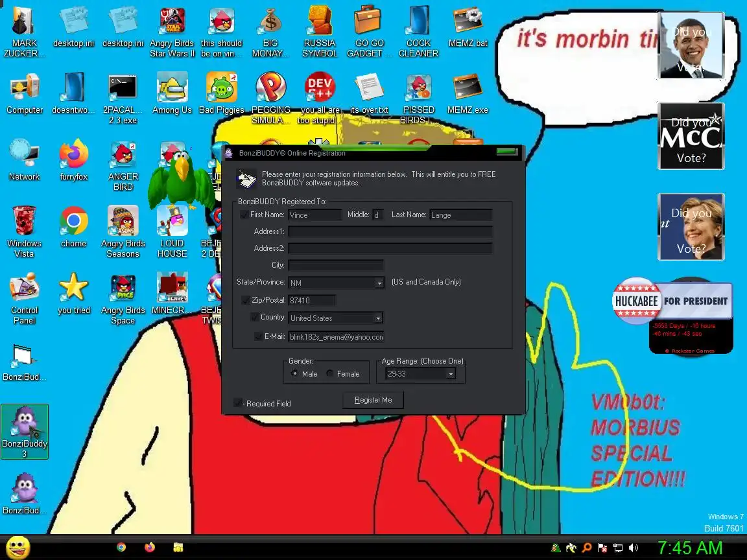Open the COCK CLEANER icon

pos(418,32)
